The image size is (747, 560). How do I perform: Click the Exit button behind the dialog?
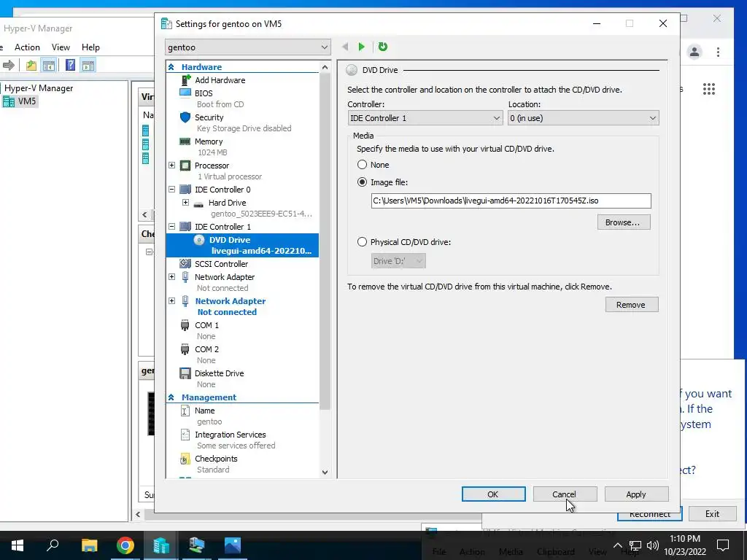(x=712, y=514)
